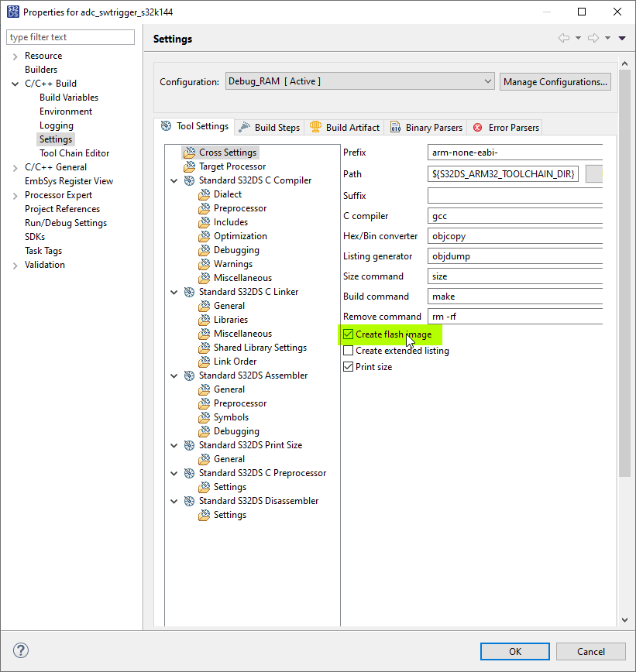Click the Warnings folder icon

tap(205, 264)
